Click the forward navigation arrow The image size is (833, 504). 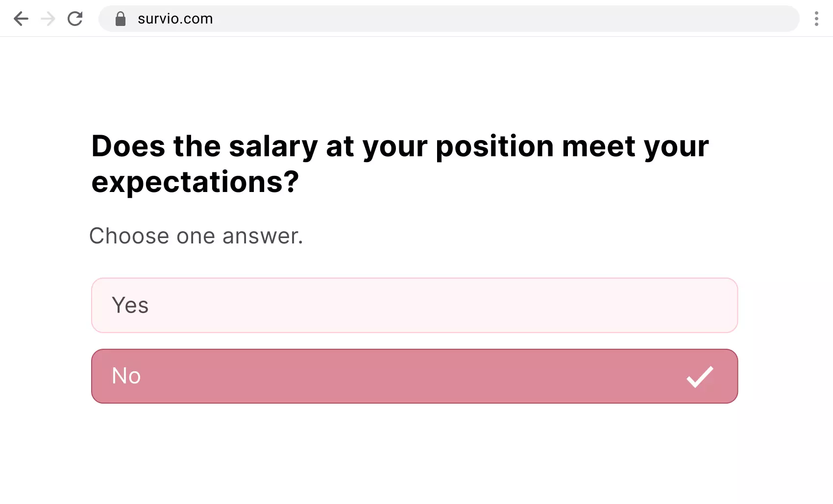(48, 19)
